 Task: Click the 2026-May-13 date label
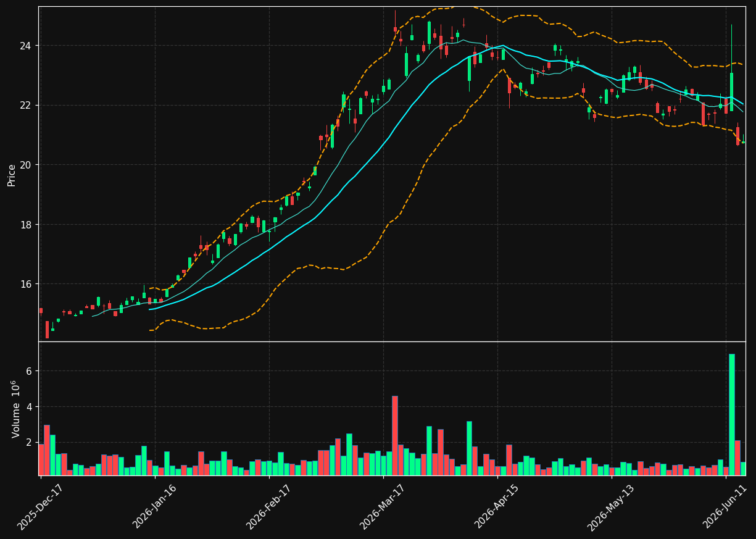coord(610,507)
